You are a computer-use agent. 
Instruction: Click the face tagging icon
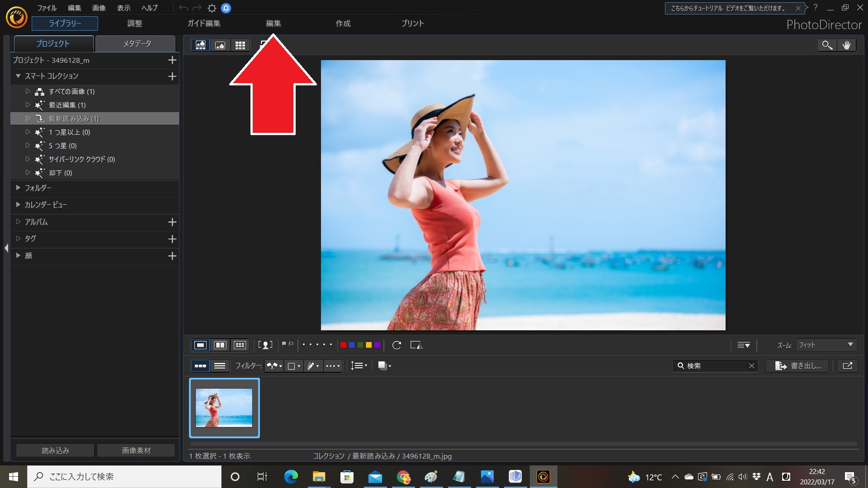pyautogui.click(x=265, y=345)
